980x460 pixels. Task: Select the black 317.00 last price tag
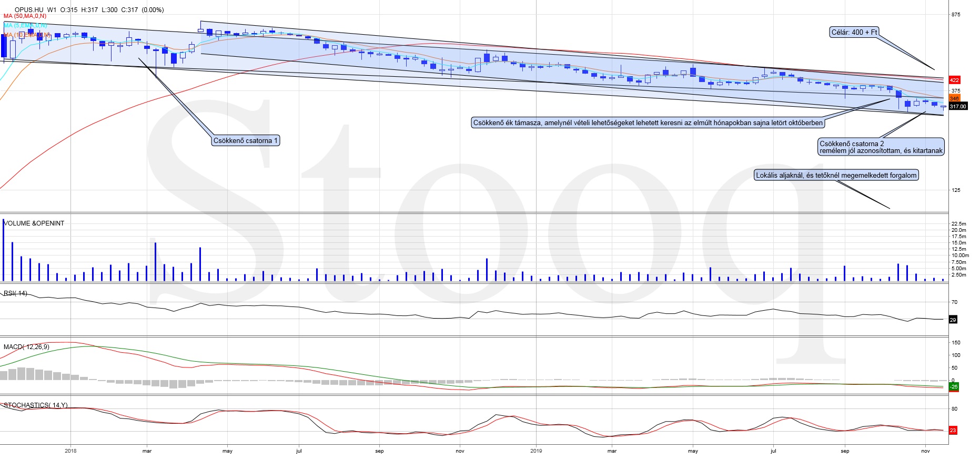[x=957, y=107]
